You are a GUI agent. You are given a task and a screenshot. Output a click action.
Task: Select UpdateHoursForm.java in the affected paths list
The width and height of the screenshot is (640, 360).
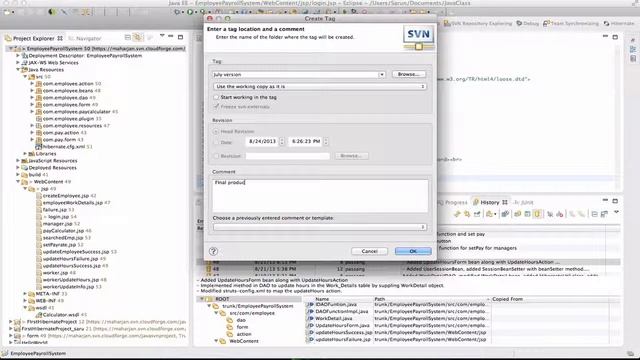pyautogui.click(x=342, y=325)
